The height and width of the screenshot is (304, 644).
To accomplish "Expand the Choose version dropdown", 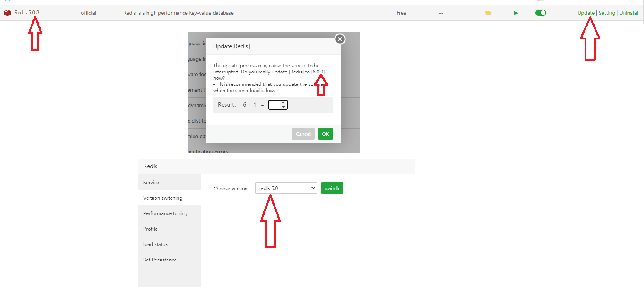I will pos(286,188).
